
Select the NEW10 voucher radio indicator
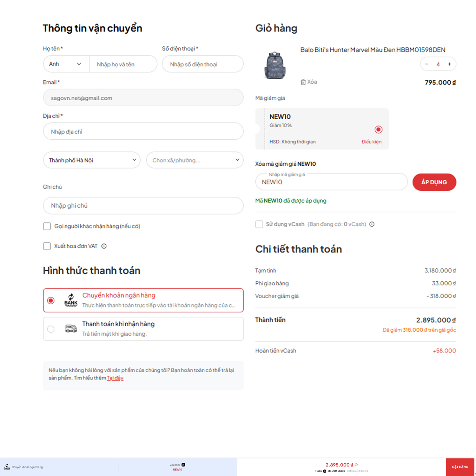point(378,129)
